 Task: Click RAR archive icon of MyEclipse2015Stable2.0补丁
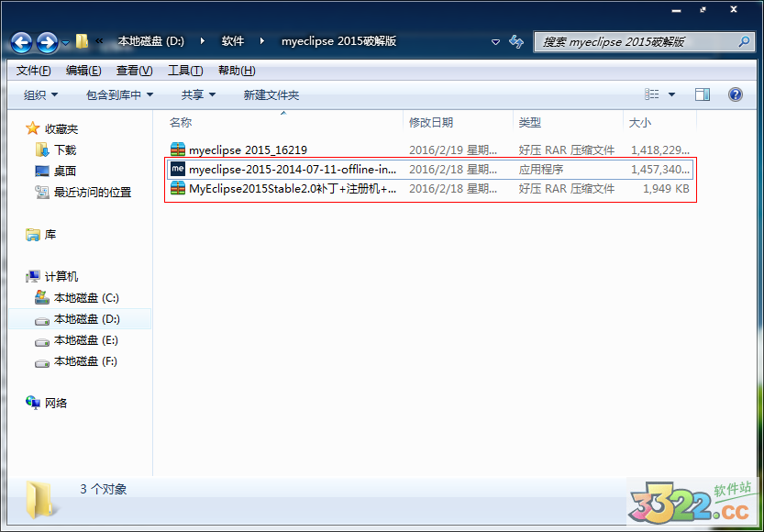click(x=178, y=188)
